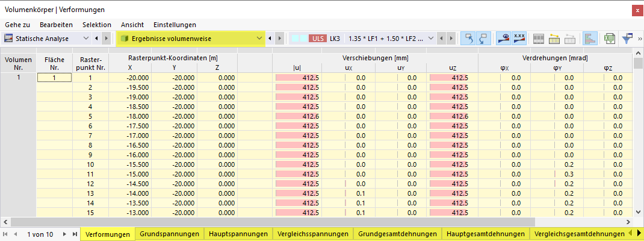Open the Statische Analyse dropdown
The height and width of the screenshot is (241, 644).
point(86,39)
